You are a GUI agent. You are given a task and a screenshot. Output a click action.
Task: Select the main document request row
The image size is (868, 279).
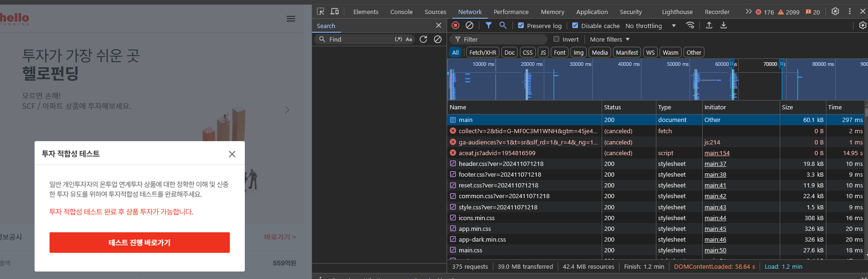(655, 120)
